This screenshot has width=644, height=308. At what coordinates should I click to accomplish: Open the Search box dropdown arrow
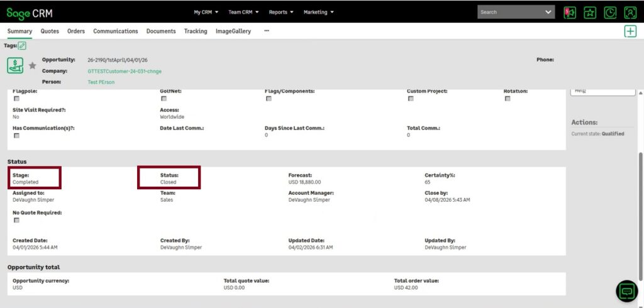click(x=548, y=12)
